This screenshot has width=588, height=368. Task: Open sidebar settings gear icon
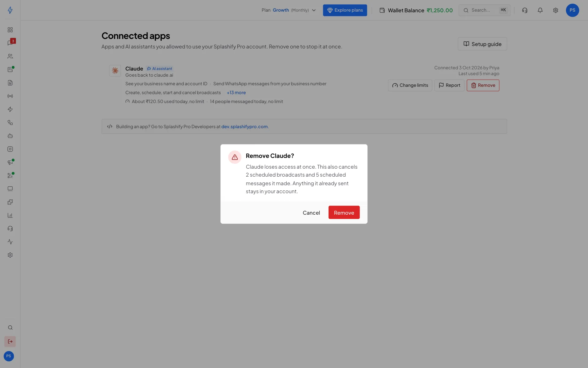(x=10, y=255)
